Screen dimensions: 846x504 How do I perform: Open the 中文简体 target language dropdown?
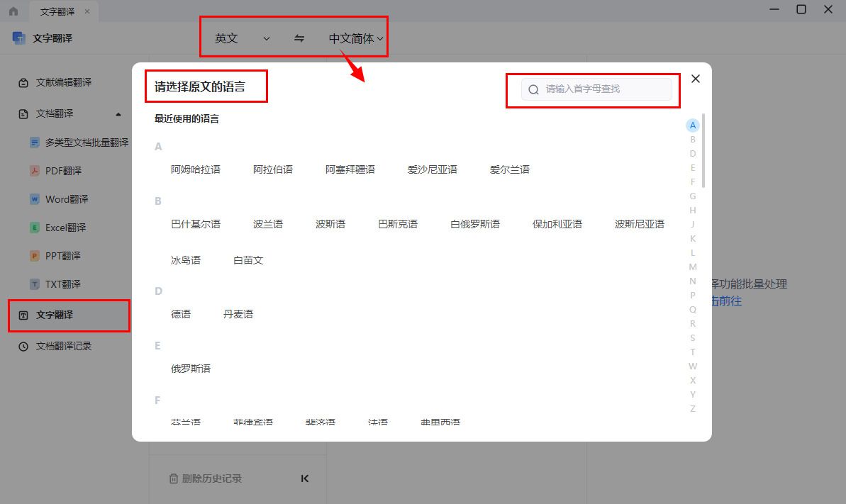coord(355,38)
